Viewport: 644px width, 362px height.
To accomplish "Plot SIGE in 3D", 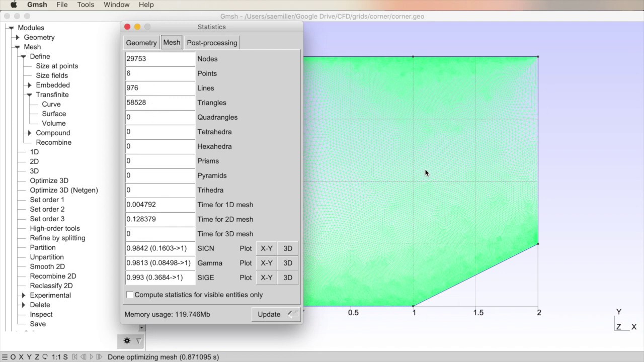I will [x=288, y=278].
